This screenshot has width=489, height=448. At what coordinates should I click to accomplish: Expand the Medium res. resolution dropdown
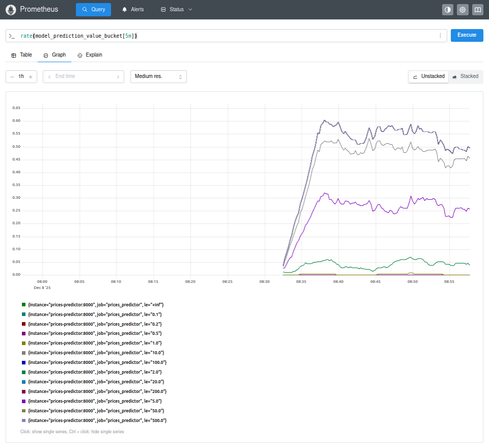point(158,76)
